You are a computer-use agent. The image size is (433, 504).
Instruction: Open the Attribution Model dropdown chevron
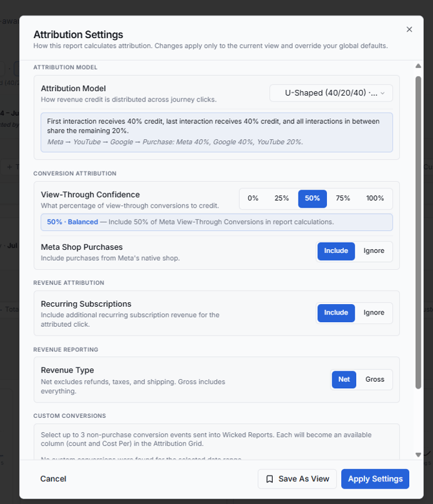[383, 93]
